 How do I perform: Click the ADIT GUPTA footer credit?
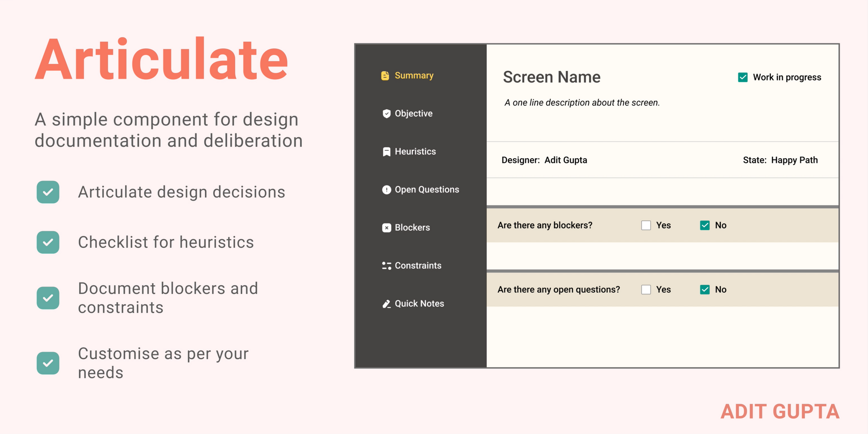click(x=780, y=412)
